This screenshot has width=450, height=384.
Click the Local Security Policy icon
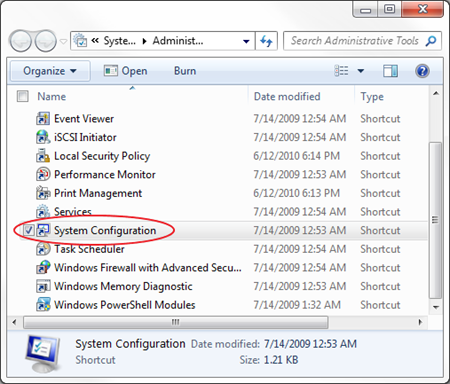(43, 156)
